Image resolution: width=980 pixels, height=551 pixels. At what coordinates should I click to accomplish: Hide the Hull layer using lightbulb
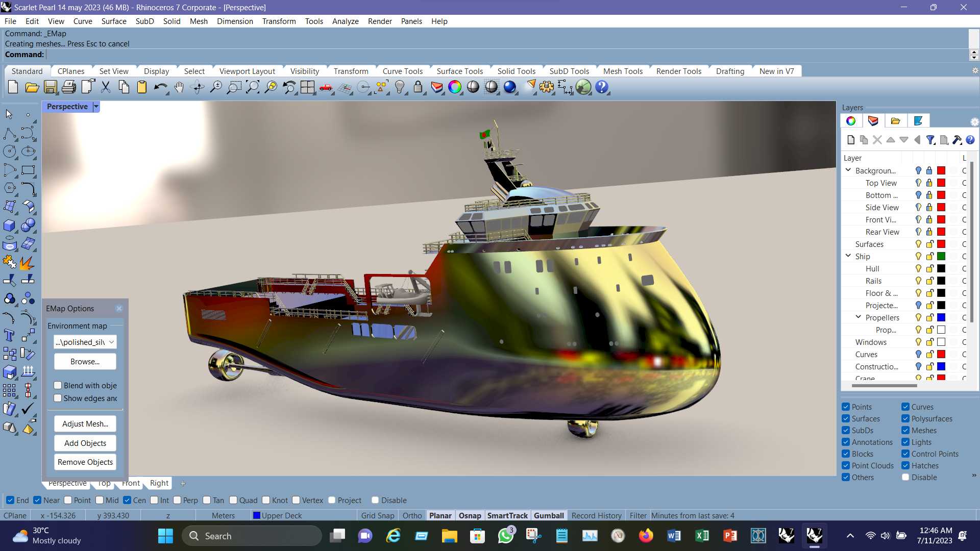coord(918,268)
